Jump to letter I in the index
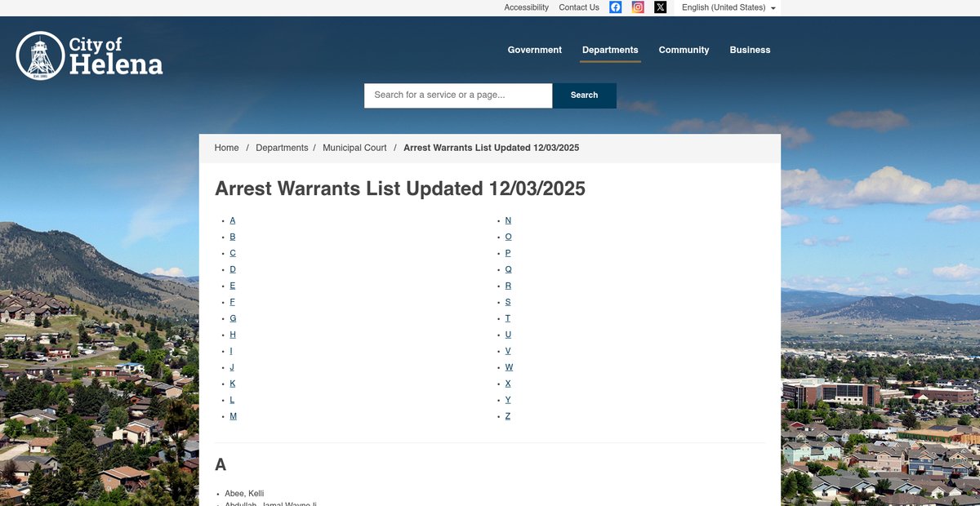Image resolution: width=980 pixels, height=506 pixels. pos(231,351)
